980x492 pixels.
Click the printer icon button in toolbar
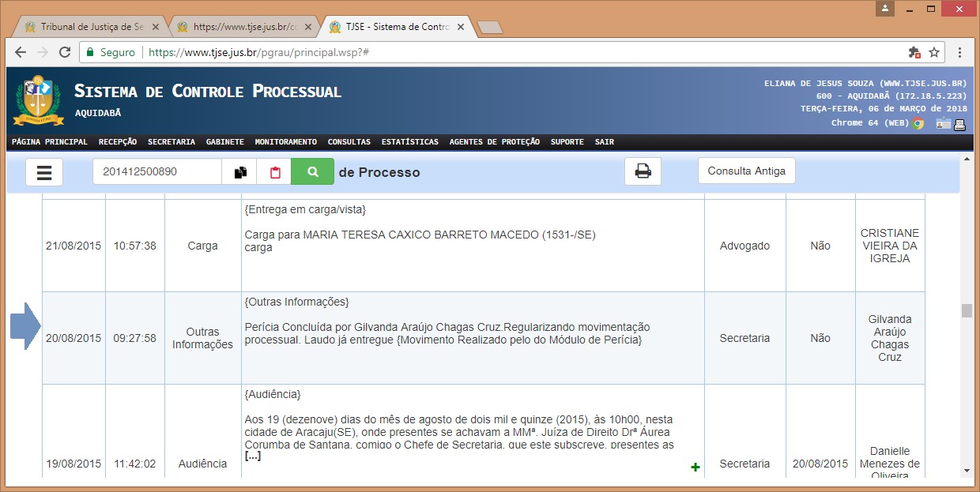tap(643, 172)
